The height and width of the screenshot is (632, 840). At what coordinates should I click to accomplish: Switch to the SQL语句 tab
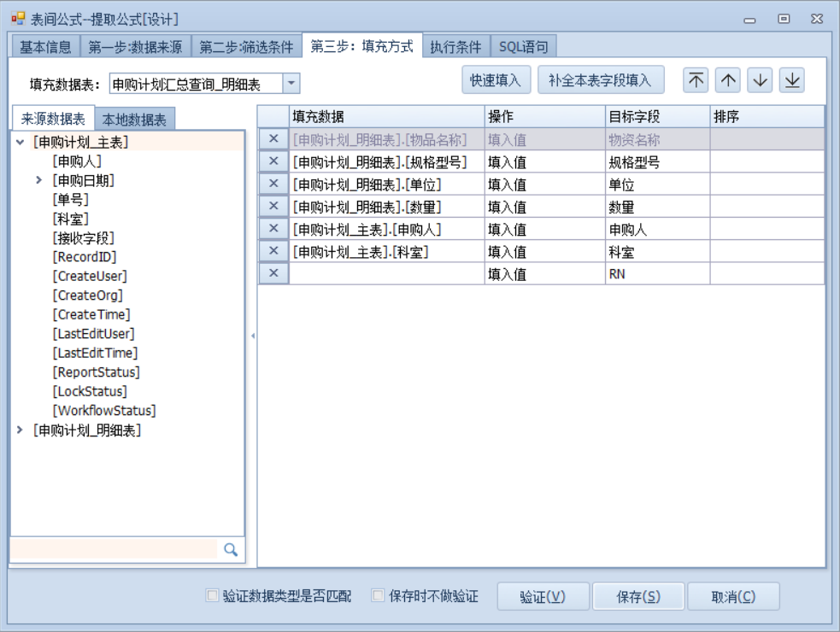tap(523, 47)
